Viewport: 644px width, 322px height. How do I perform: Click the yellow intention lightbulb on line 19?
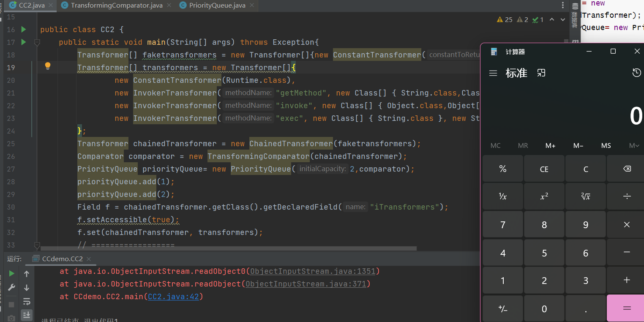click(x=48, y=66)
